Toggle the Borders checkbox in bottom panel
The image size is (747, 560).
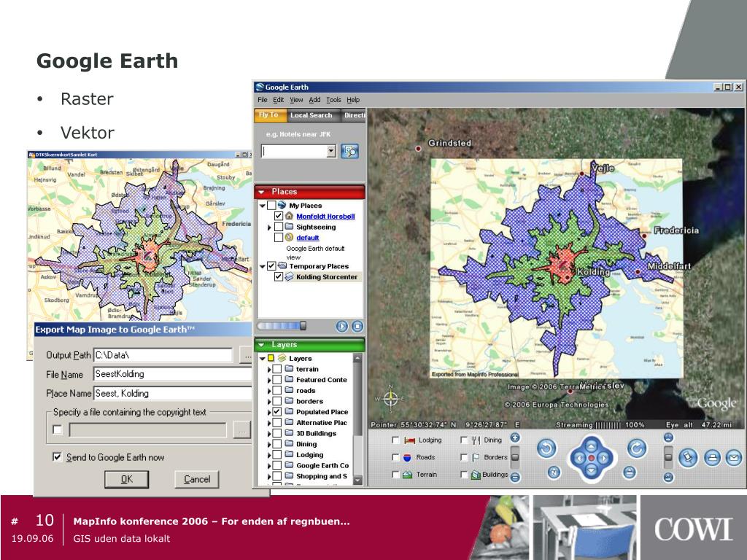click(464, 457)
